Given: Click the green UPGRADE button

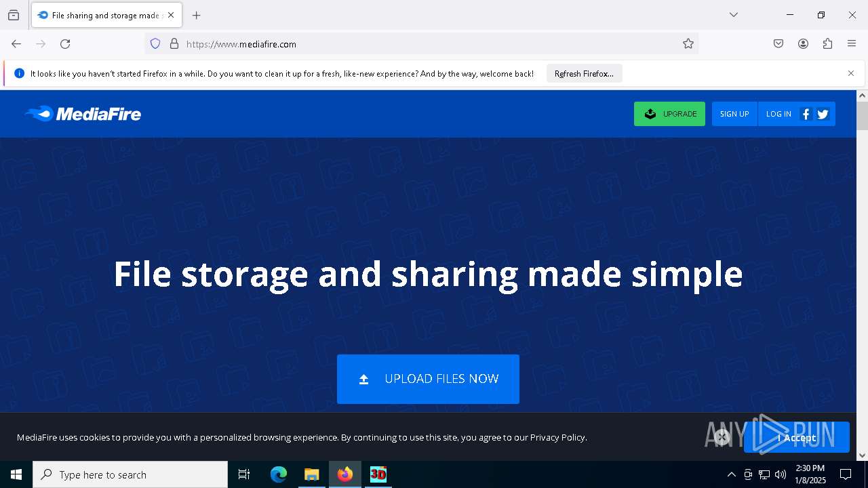Looking at the screenshot, I should tap(669, 114).
